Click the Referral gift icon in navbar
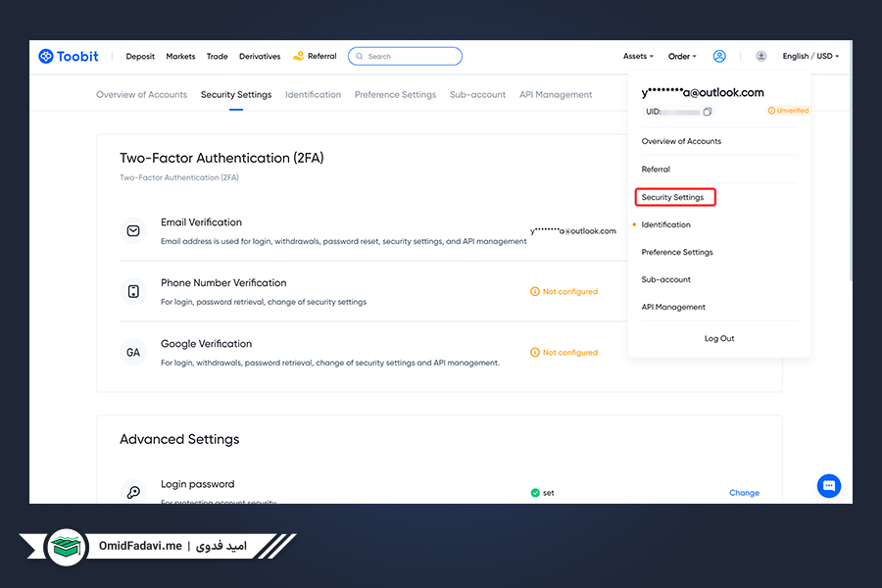Image resolution: width=882 pixels, height=588 pixels. point(298,56)
